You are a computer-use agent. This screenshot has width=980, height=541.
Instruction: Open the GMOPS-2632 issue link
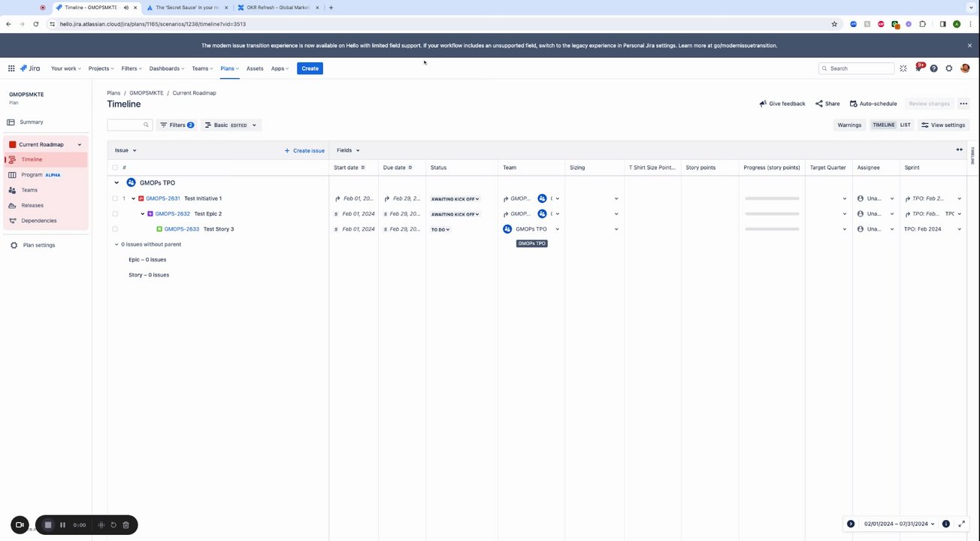(173, 213)
